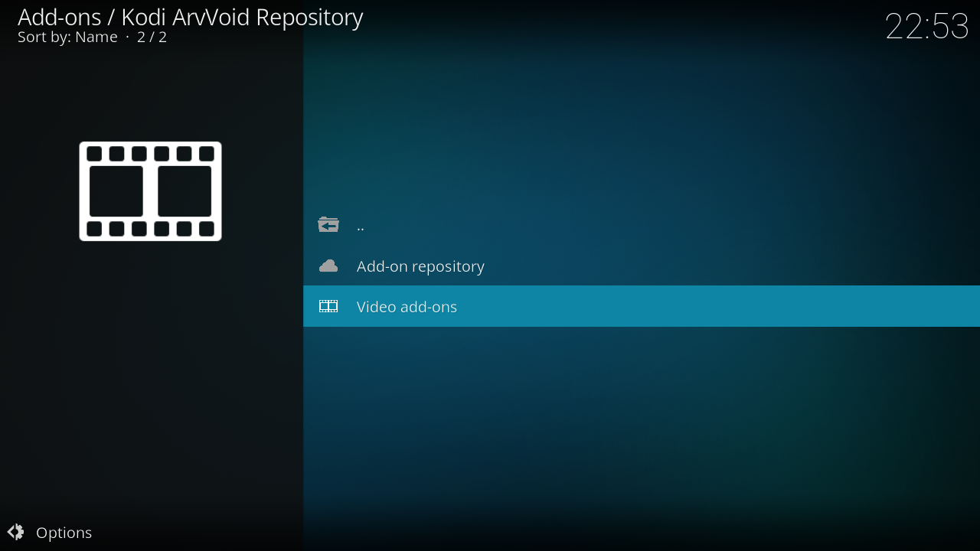Click the blank area of the ".." row
Image resolution: width=980 pixels, height=551 pixels.
coord(689,226)
